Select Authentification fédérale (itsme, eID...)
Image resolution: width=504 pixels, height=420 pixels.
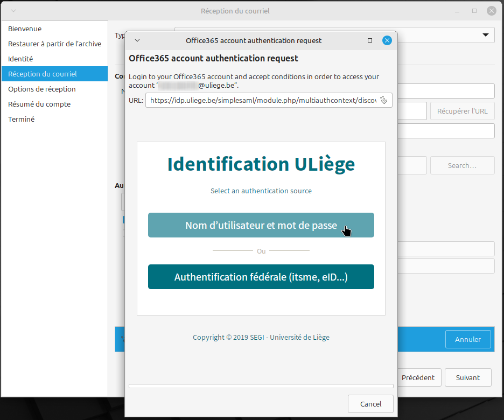point(261,277)
